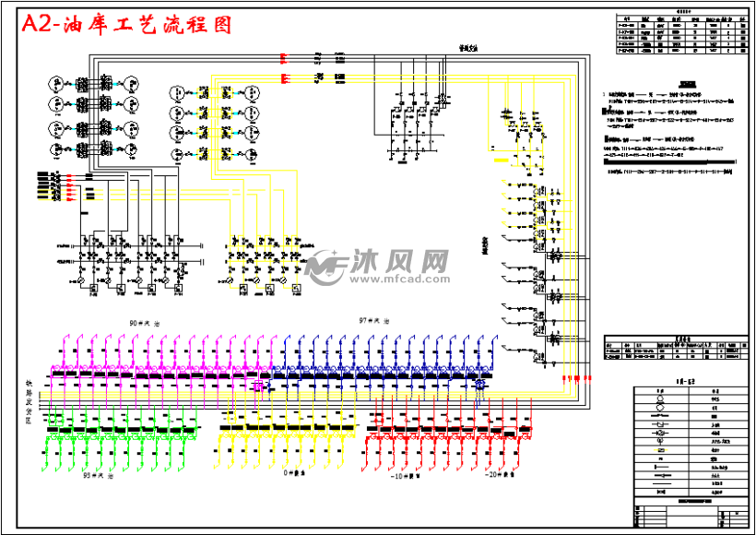Screen dimensions: 756x535
Task: Select the 90#汽油 label above magenta loading arms
Action: point(144,323)
